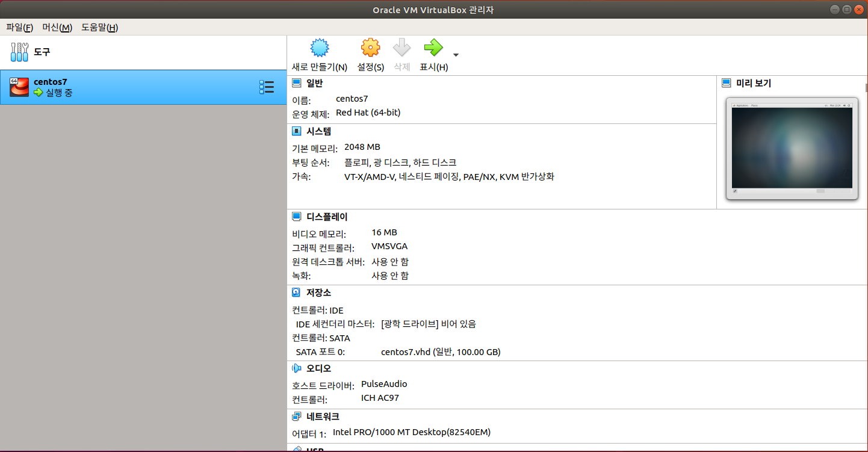Click the audio controller ICH AC97 value
Screen dimensions: 868x452
pos(380,398)
